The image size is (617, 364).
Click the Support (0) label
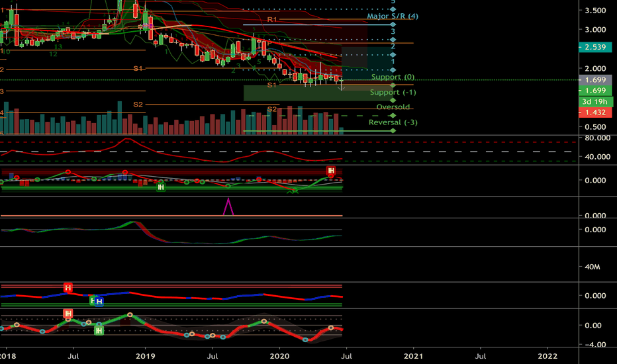pos(393,77)
